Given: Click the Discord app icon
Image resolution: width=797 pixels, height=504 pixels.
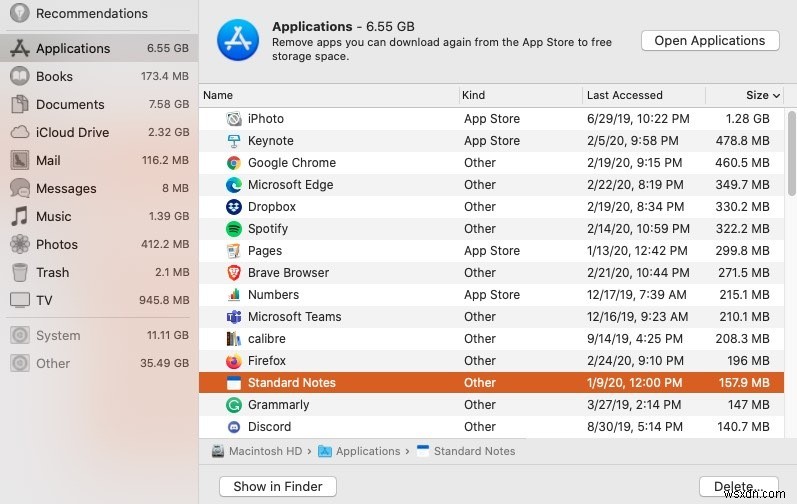Looking at the screenshot, I should pos(234,427).
